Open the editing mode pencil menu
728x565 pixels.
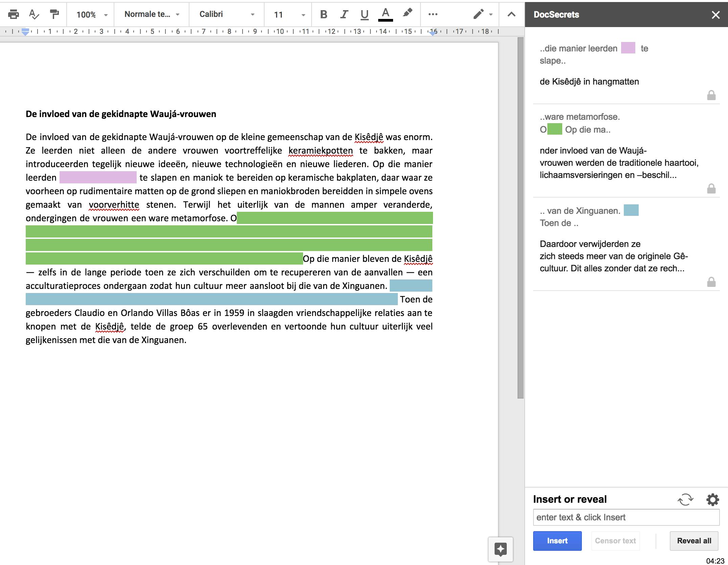[483, 15]
